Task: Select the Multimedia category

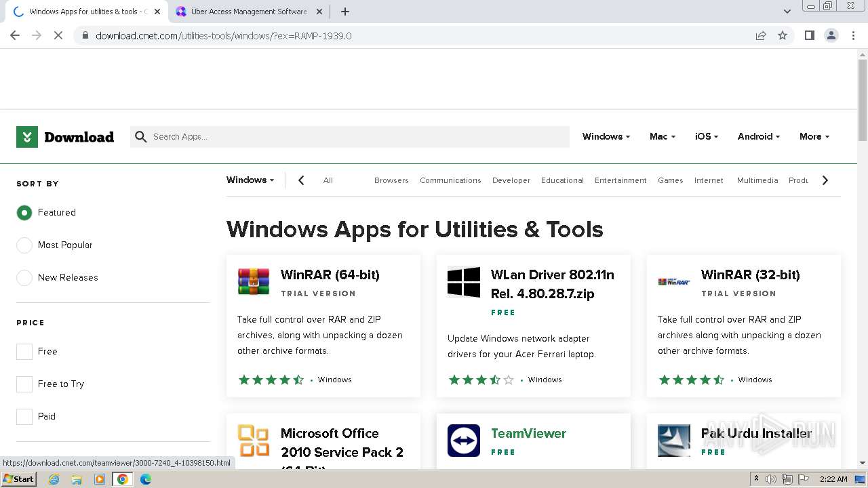Action: pyautogui.click(x=757, y=180)
